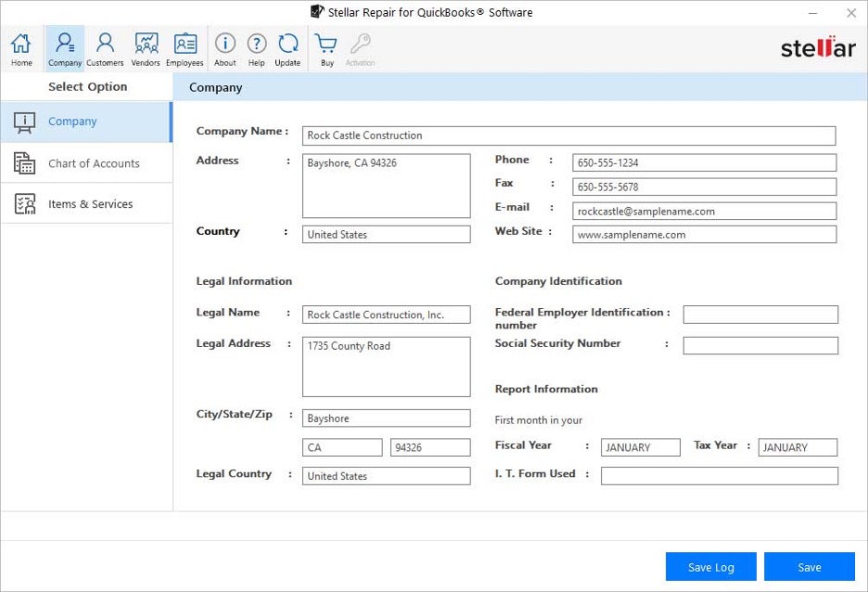Open the Customers toolbar icon
The height and width of the screenshot is (592, 868).
point(105,49)
